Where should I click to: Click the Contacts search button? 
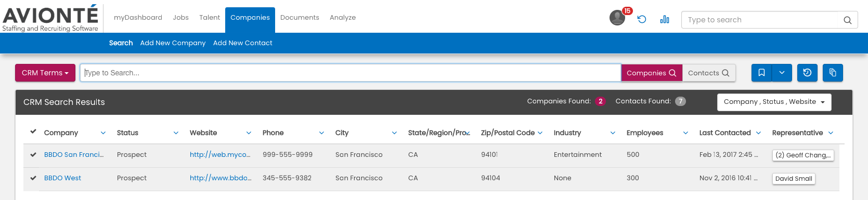(x=708, y=73)
